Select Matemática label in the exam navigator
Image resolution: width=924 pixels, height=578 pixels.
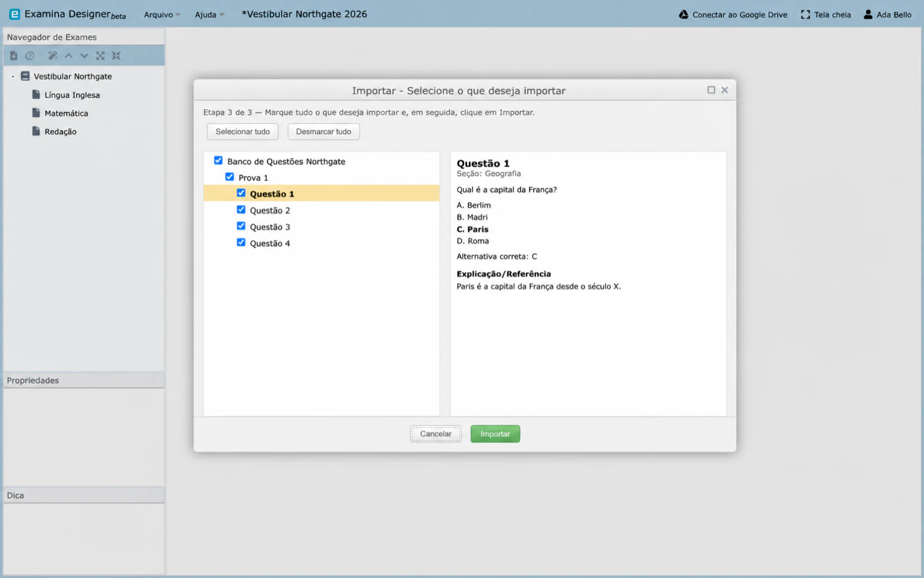[66, 113]
